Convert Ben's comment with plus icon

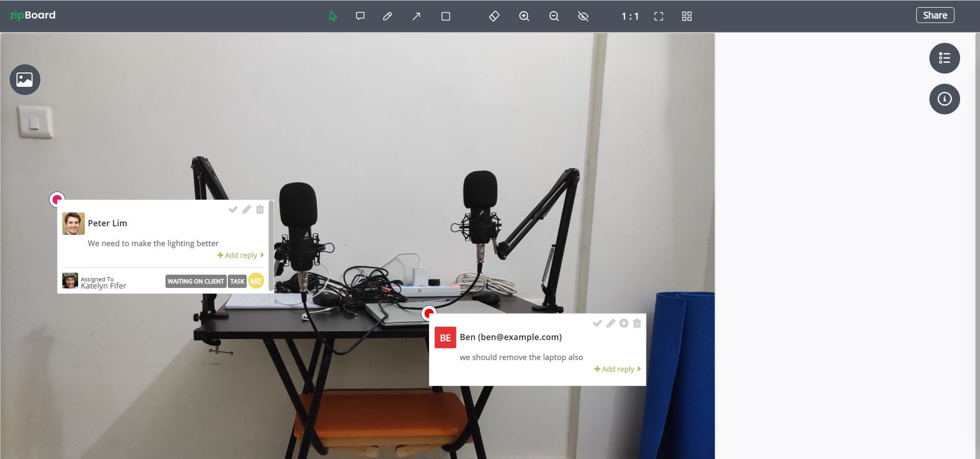(624, 323)
